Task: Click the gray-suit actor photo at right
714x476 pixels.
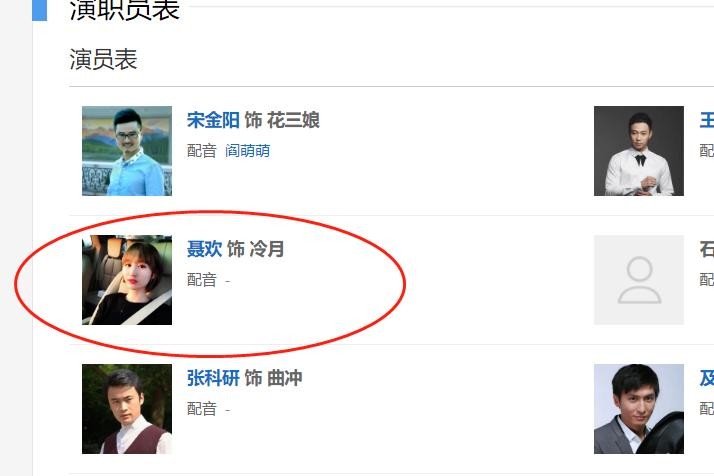Action: coord(639,409)
